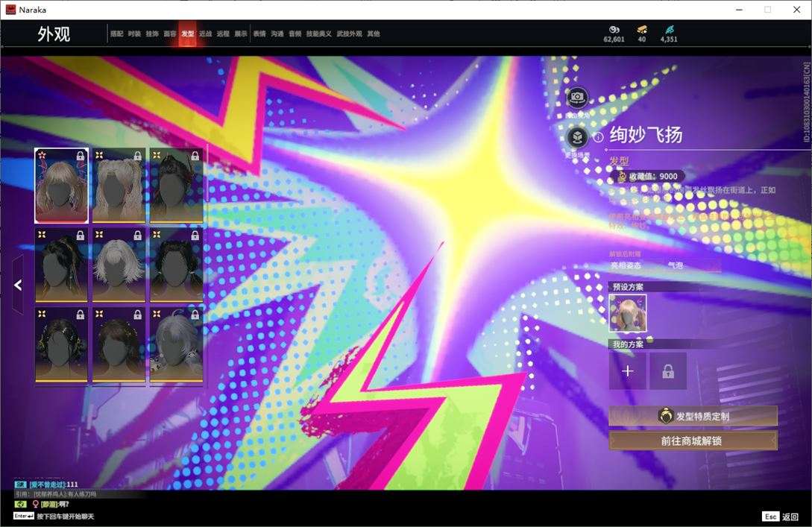The height and width of the screenshot is (527, 812).
Task: Click the change scene cube icon
Action: coord(576,138)
